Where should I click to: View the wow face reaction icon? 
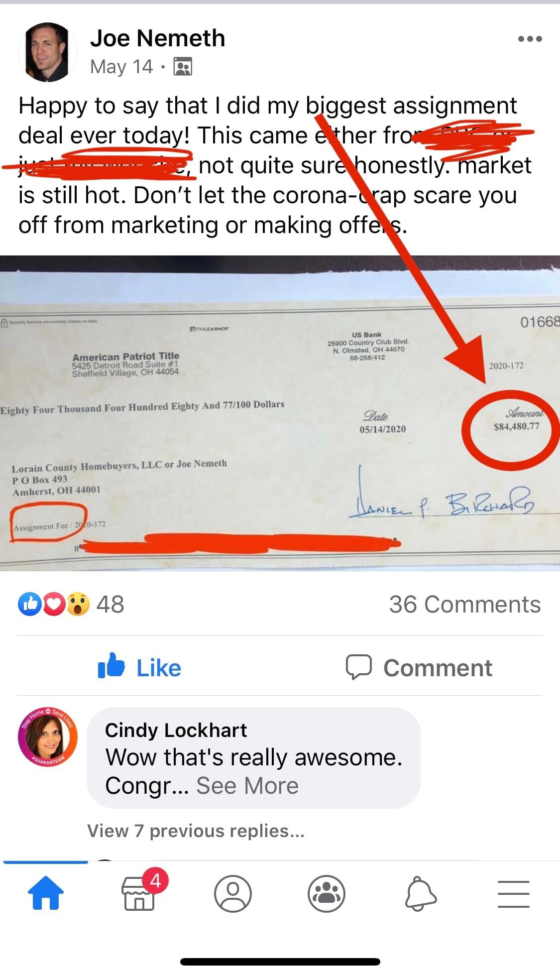click(78, 604)
